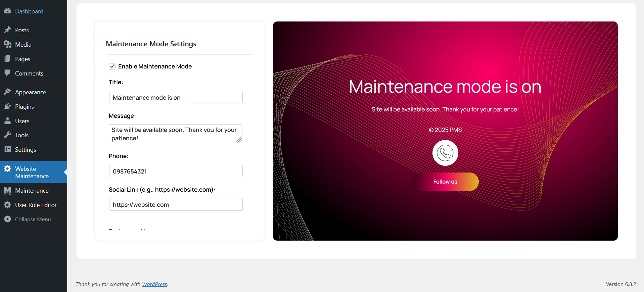Click the Appearance paintbrush icon
Image resolution: width=644 pixels, height=292 pixels.
(7, 92)
